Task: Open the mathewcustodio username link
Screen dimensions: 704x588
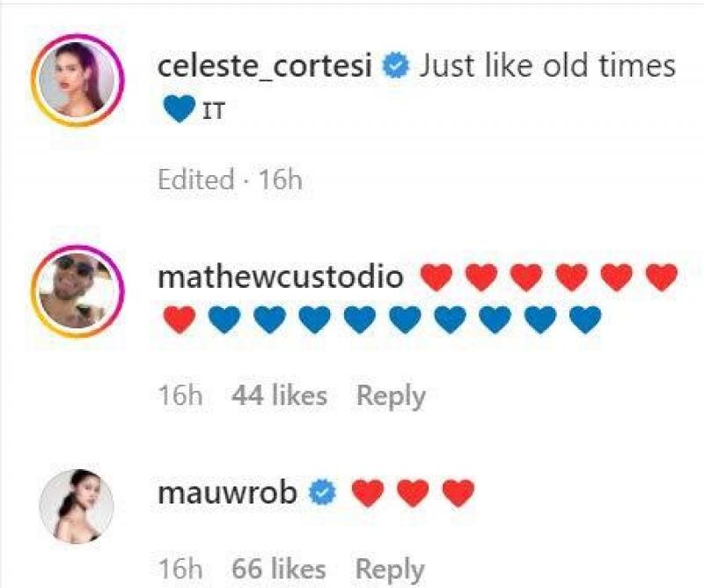Action: coord(281,277)
